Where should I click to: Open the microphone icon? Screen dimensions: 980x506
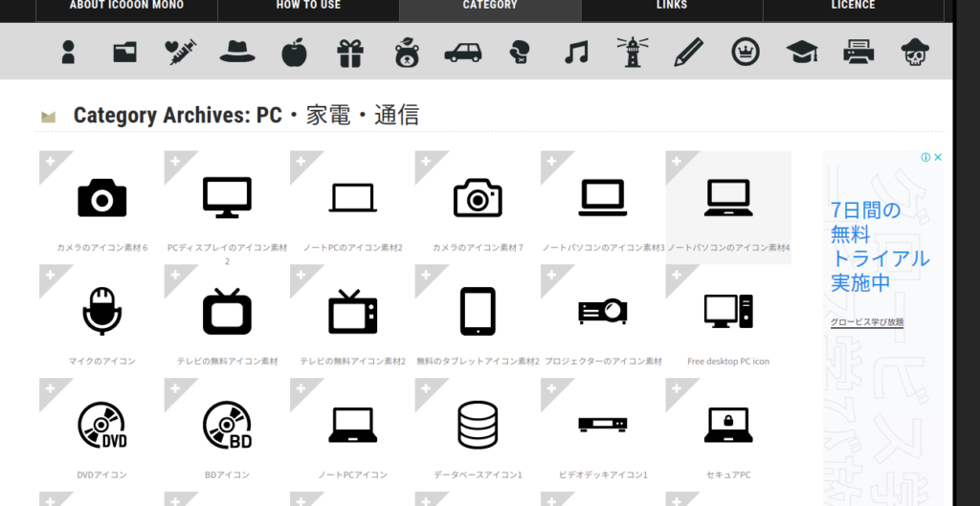(x=101, y=311)
